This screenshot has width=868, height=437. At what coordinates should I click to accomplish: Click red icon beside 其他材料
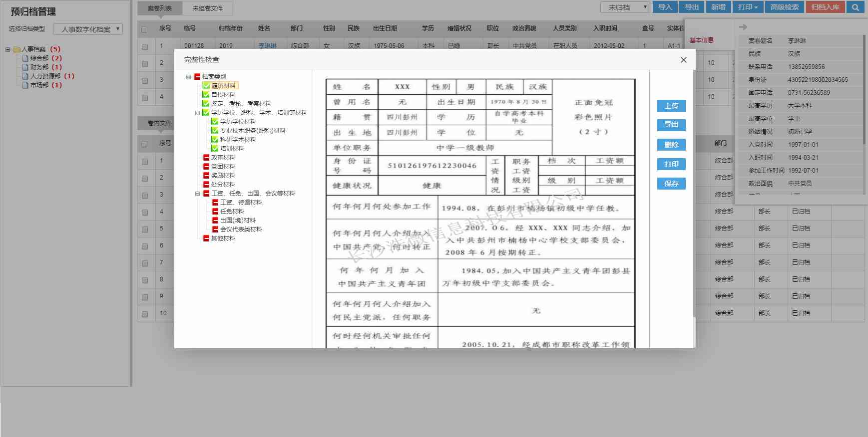coord(206,238)
